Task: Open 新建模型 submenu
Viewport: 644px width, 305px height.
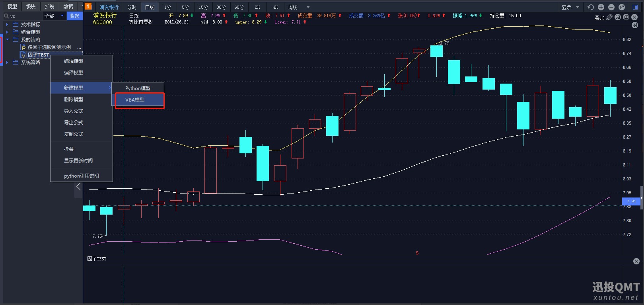Action: (82, 88)
